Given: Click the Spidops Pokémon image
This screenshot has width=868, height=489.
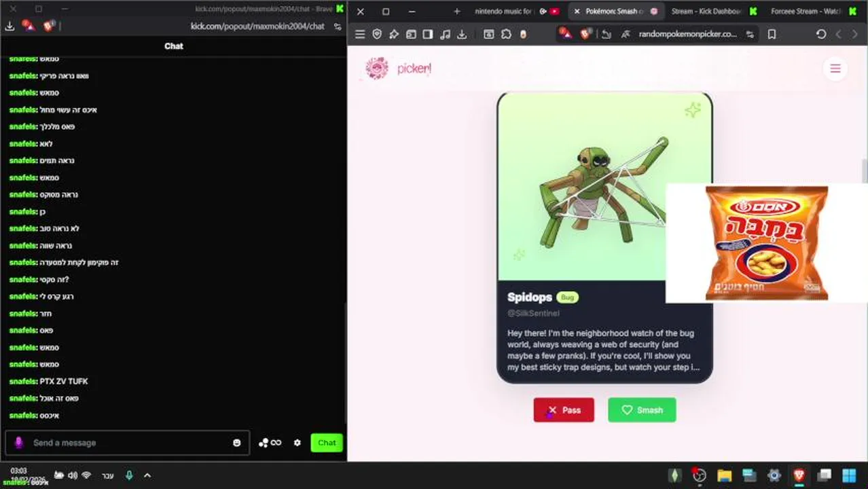Looking at the screenshot, I should pos(604,194).
